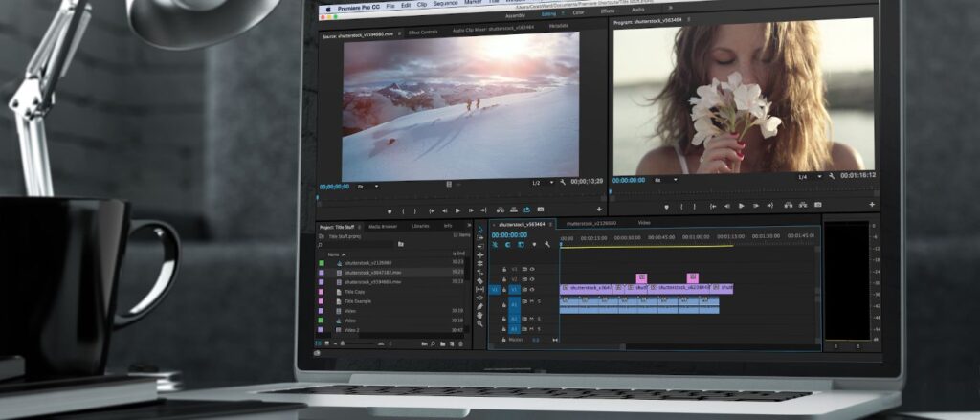Image resolution: width=980 pixels, height=420 pixels.
Task: Open Program monitor 1/4 resolution dropdown
Action: point(807,177)
